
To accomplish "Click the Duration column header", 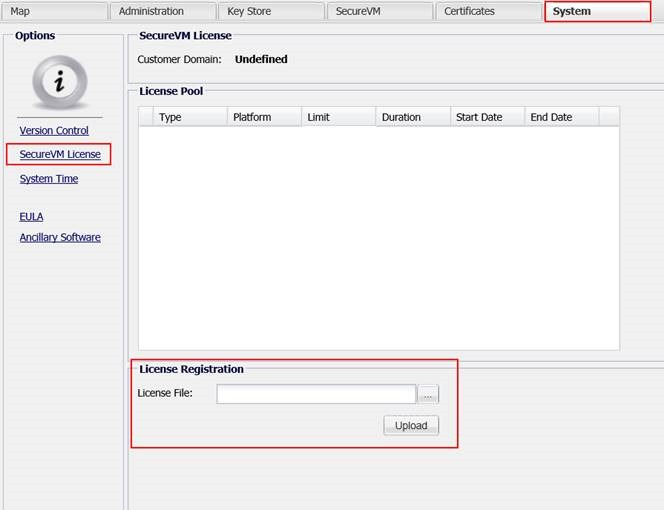I will point(413,117).
